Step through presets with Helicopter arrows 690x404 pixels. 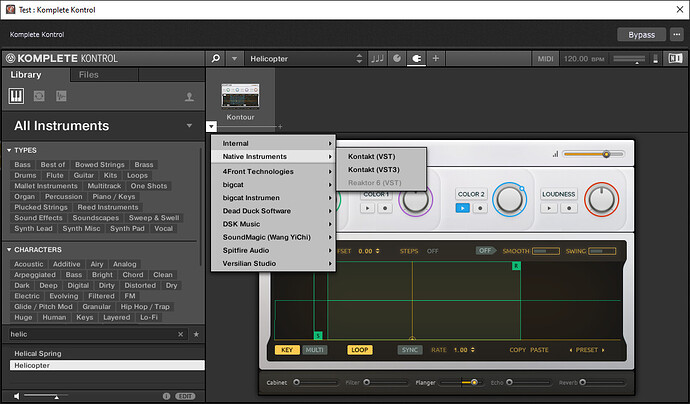pos(359,58)
